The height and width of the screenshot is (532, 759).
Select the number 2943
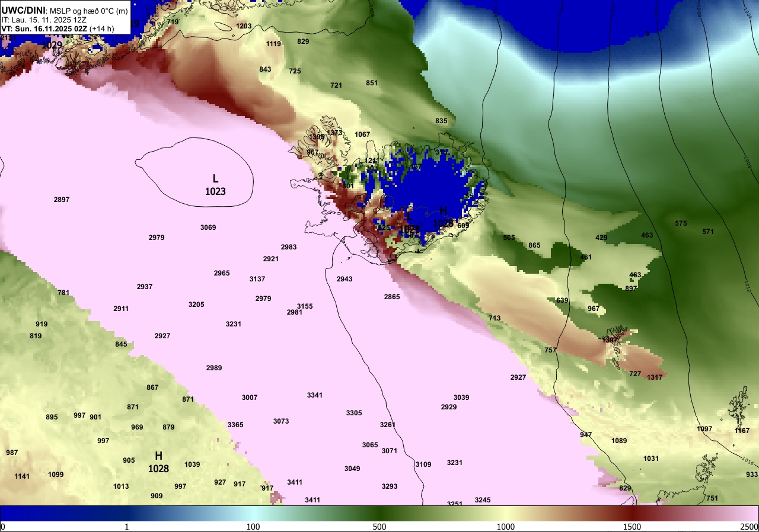345,279
